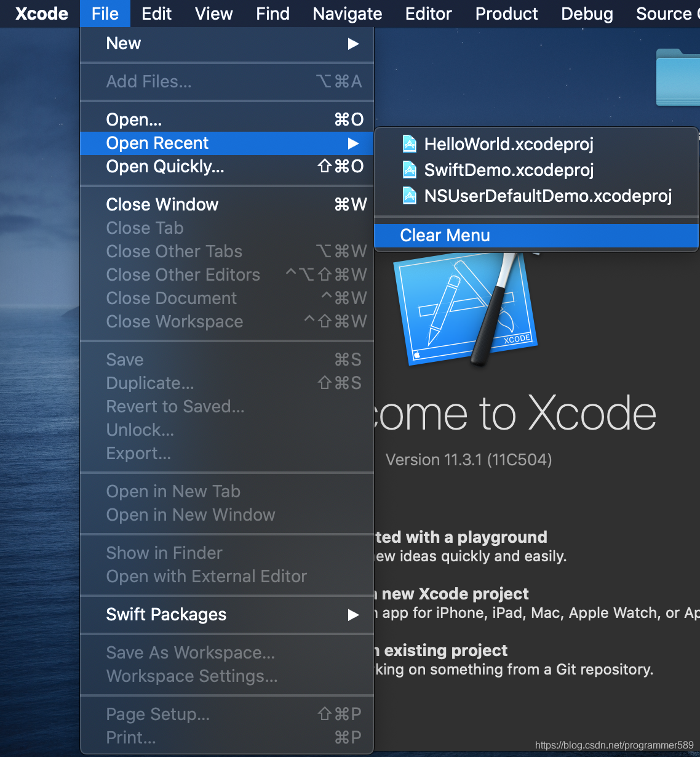The height and width of the screenshot is (757, 700).
Task: Click the SwiftDemo.xcodeproj project icon
Action: pos(409,169)
